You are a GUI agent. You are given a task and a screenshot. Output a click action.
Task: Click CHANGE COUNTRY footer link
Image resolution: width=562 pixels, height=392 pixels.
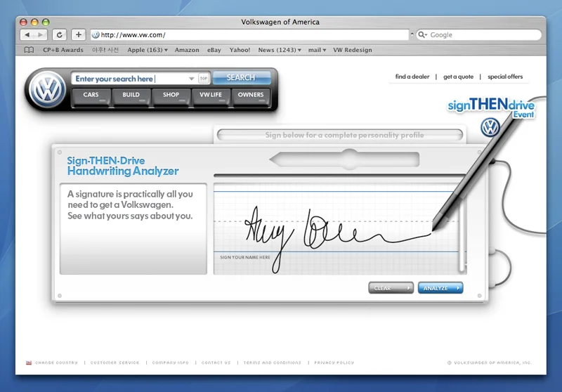click(56, 362)
